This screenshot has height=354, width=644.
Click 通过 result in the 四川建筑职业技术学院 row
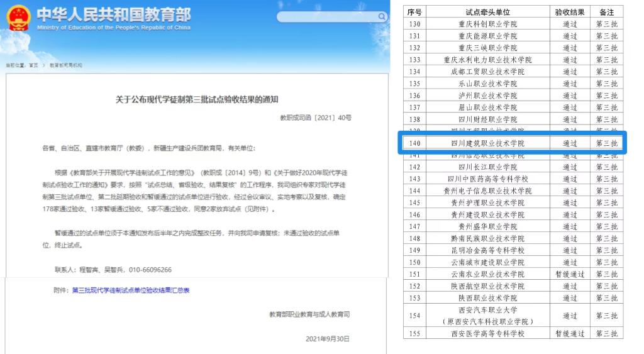[570, 143]
